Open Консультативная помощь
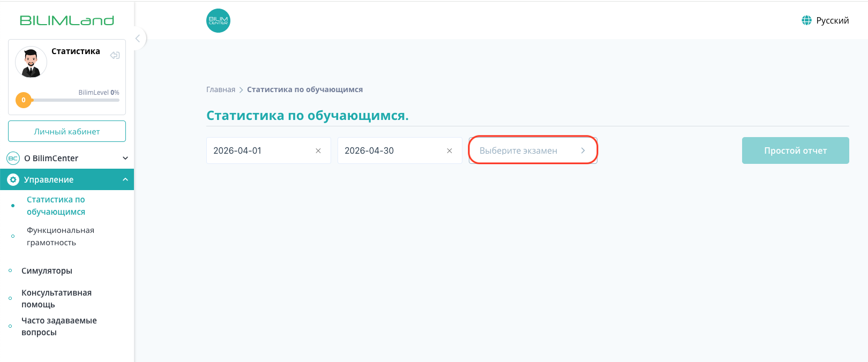 coord(56,298)
